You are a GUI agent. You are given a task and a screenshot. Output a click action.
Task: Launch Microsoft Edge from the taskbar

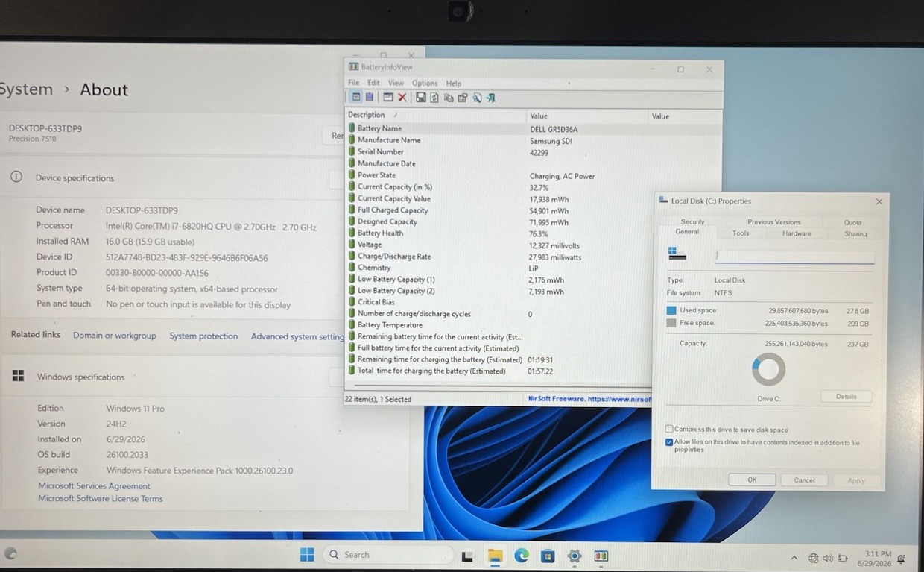tap(522, 555)
